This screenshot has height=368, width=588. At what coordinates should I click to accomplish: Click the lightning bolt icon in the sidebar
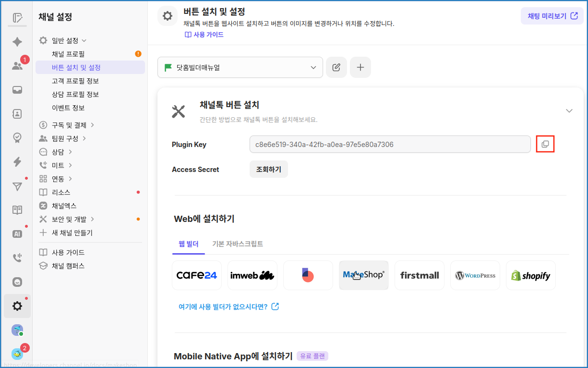point(17,162)
